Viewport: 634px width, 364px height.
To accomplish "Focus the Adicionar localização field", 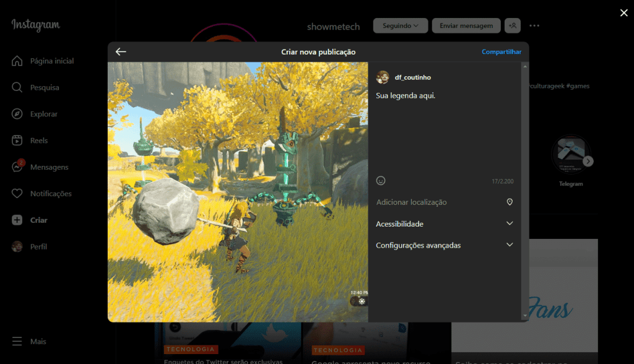I will tap(445, 202).
